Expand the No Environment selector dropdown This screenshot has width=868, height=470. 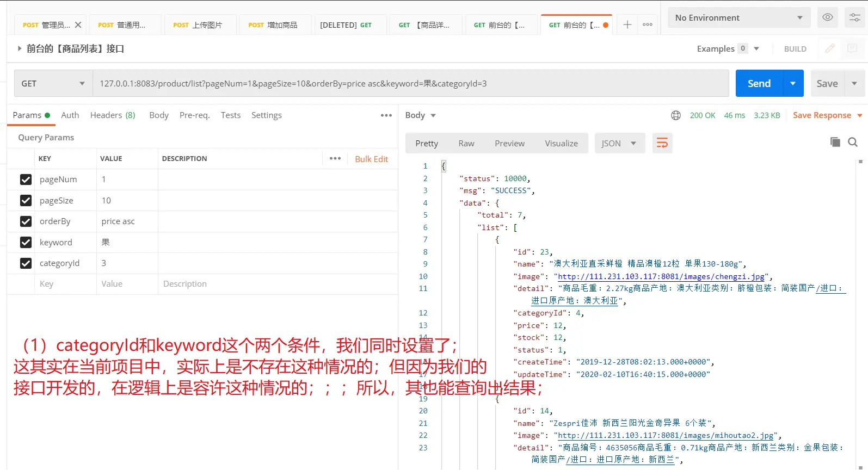point(738,17)
